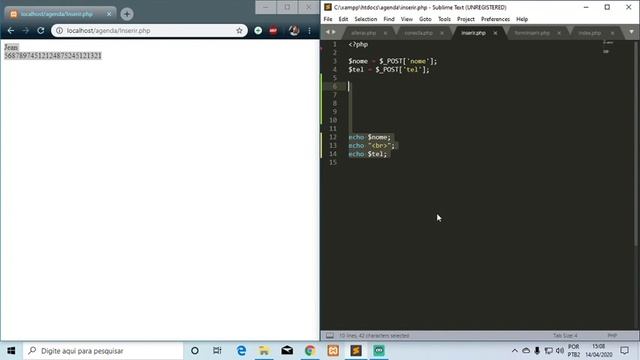Place cursor on $nome = $_POST line
The width and height of the screenshot is (640, 360).
click(x=393, y=61)
